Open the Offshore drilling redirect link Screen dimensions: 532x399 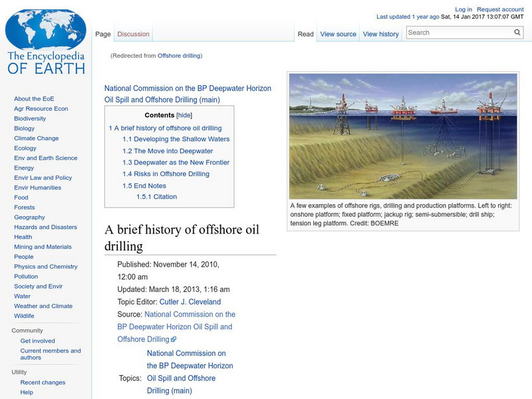point(179,56)
